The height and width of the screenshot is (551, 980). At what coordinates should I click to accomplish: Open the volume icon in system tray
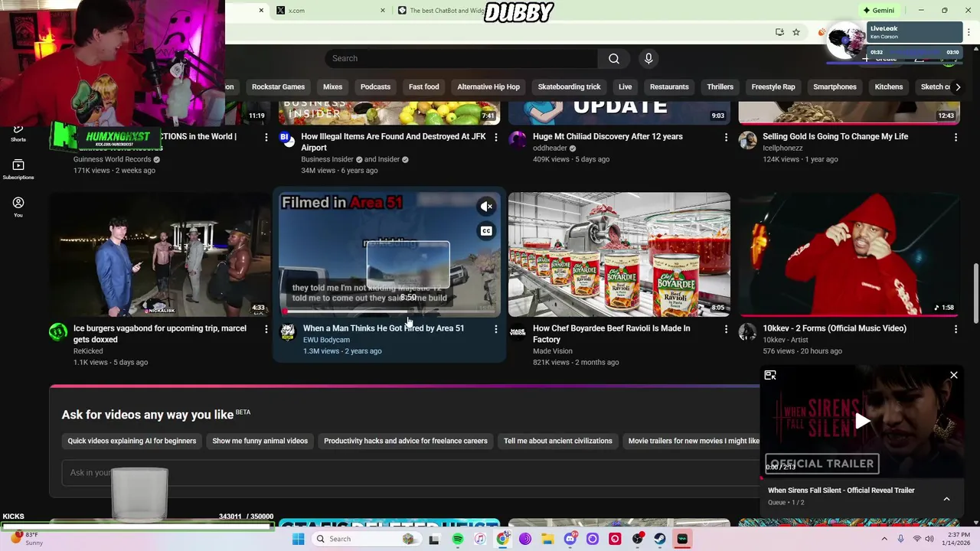coord(929,539)
